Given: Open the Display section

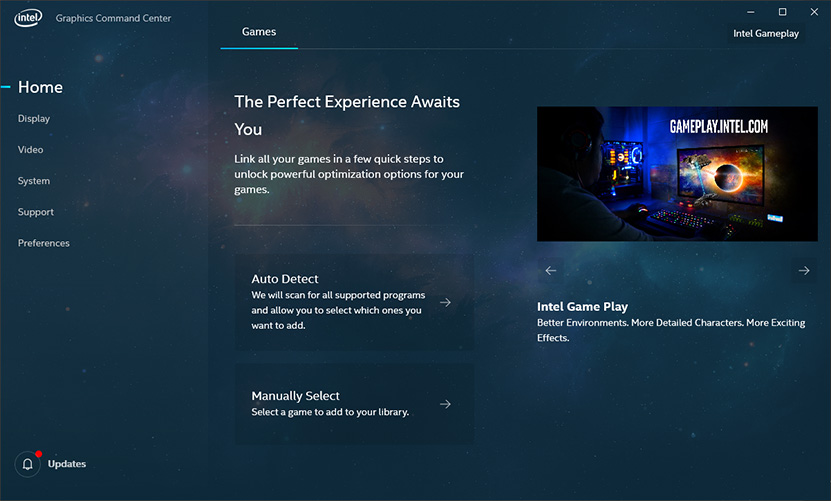Looking at the screenshot, I should (x=33, y=118).
